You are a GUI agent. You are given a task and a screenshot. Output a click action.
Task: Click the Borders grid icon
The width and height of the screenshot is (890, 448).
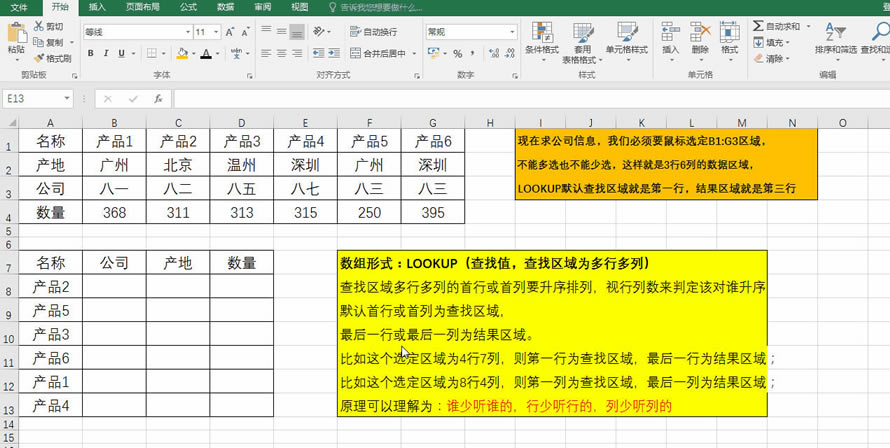(x=152, y=53)
